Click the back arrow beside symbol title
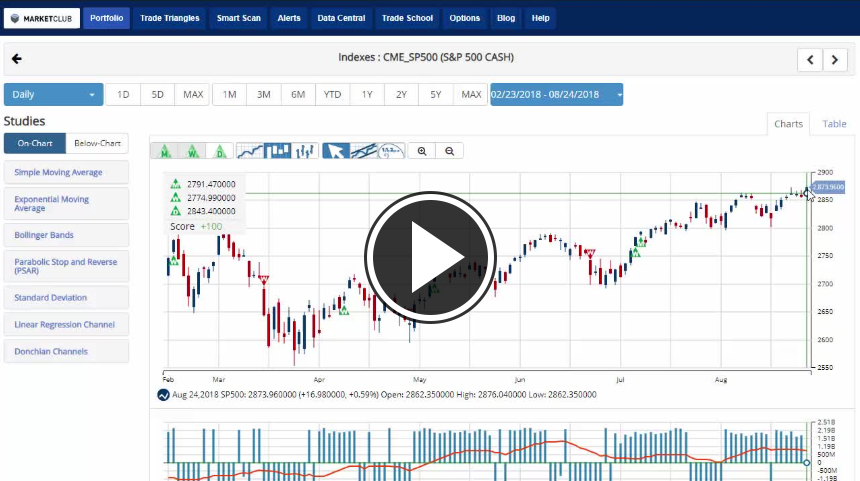Viewport: 860px width, 481px height. (17, 58)
